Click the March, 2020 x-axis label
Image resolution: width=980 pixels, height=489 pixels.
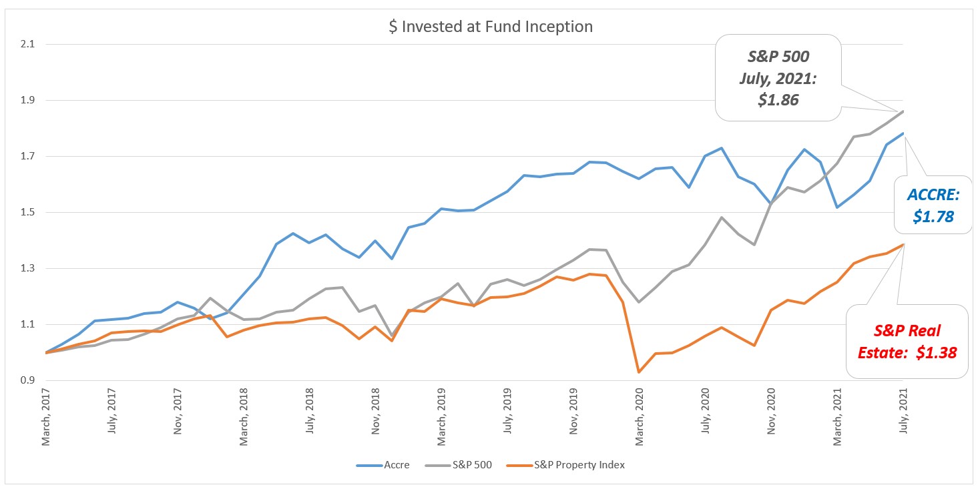(640, 416)
